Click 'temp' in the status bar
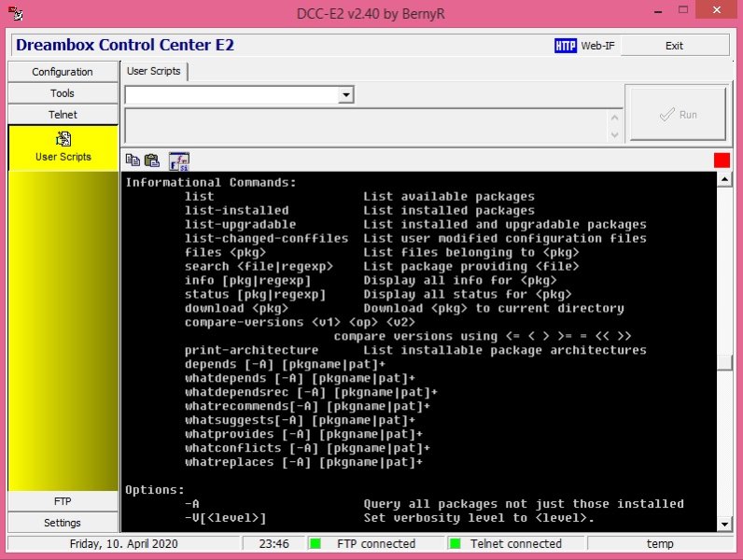Viewport: 743px width, 560px height. [x=660, y=543]
